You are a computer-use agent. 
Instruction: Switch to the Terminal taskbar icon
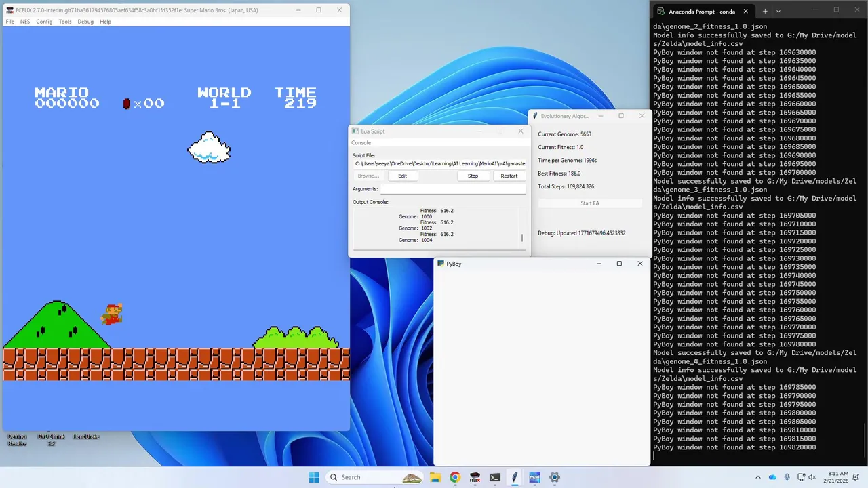[495, 477]
